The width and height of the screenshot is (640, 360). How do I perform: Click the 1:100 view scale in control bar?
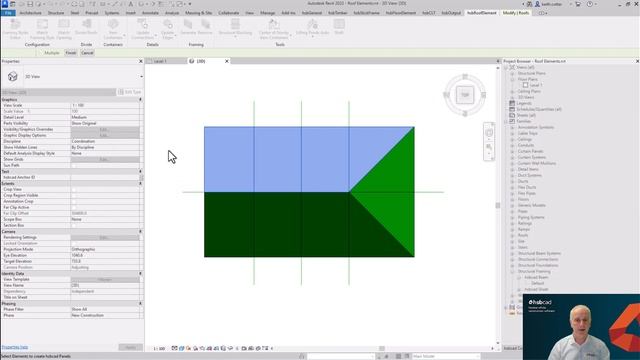(x=159, y=349)
